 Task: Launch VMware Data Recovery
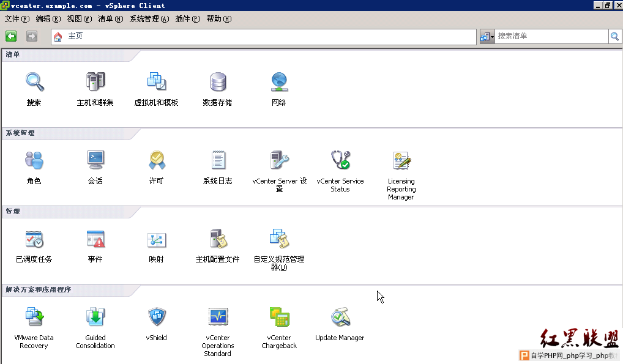pyautogui.click(x=34, y=317)
